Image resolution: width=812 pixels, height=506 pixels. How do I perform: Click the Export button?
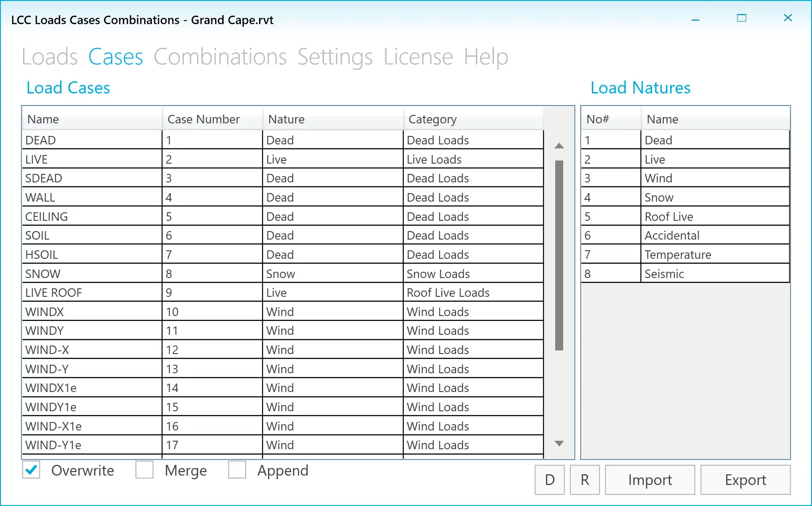pos(745,480)
